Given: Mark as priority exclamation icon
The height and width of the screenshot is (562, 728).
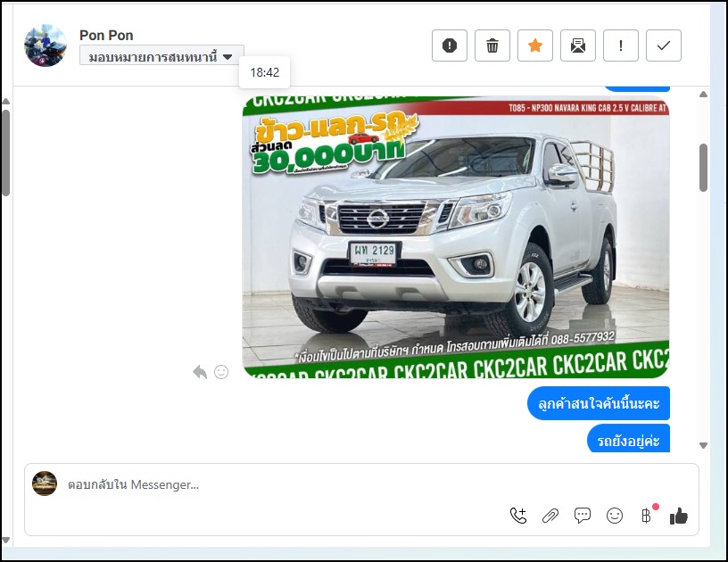Looking at the screenshot, I should click(621, 45).
